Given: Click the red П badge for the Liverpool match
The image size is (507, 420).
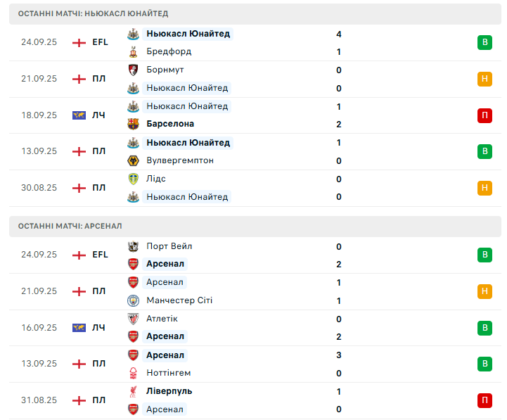Looking at the screenshot, I should click(484, 400).
